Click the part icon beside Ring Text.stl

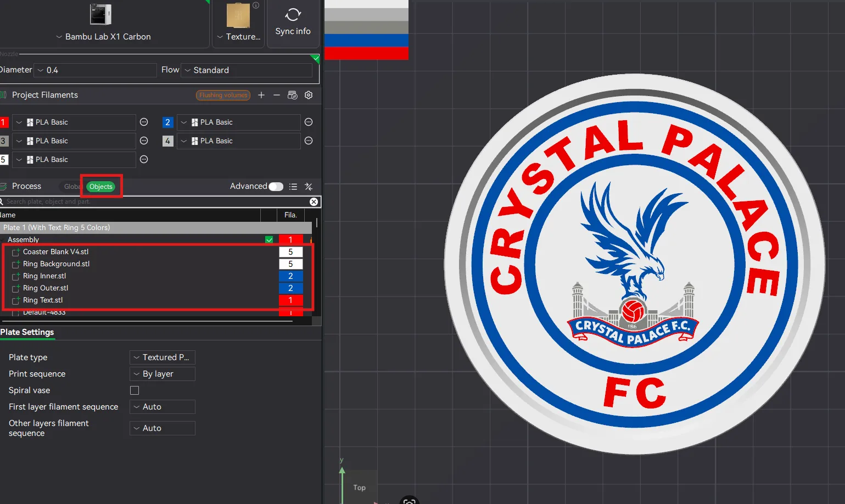click(x=16, y=300)
